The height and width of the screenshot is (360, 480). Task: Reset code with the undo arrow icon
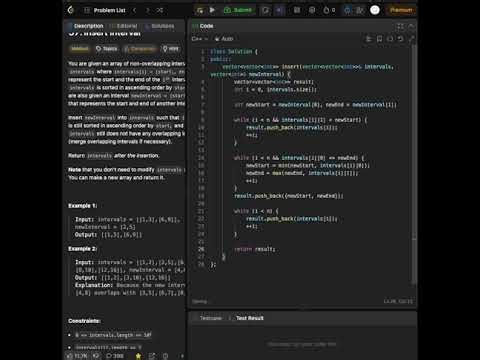pyautogui.click(x=401, y=39)
